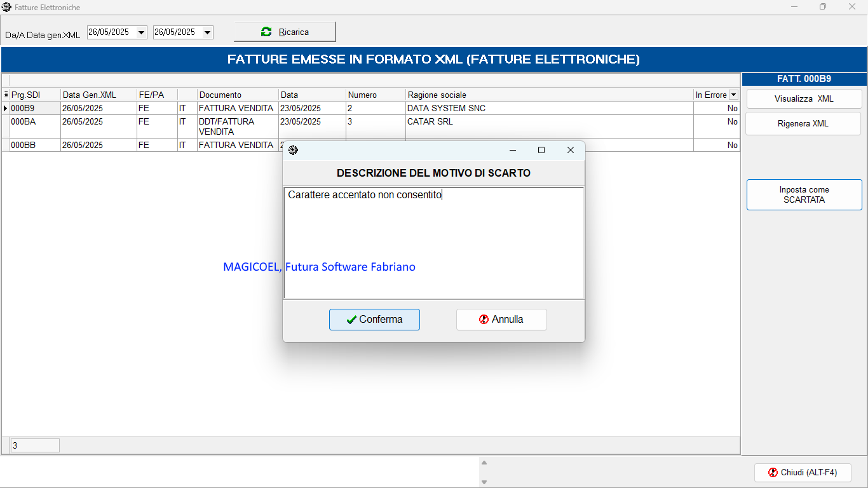Click the Data Gen.XML column header

pos(98,95)
